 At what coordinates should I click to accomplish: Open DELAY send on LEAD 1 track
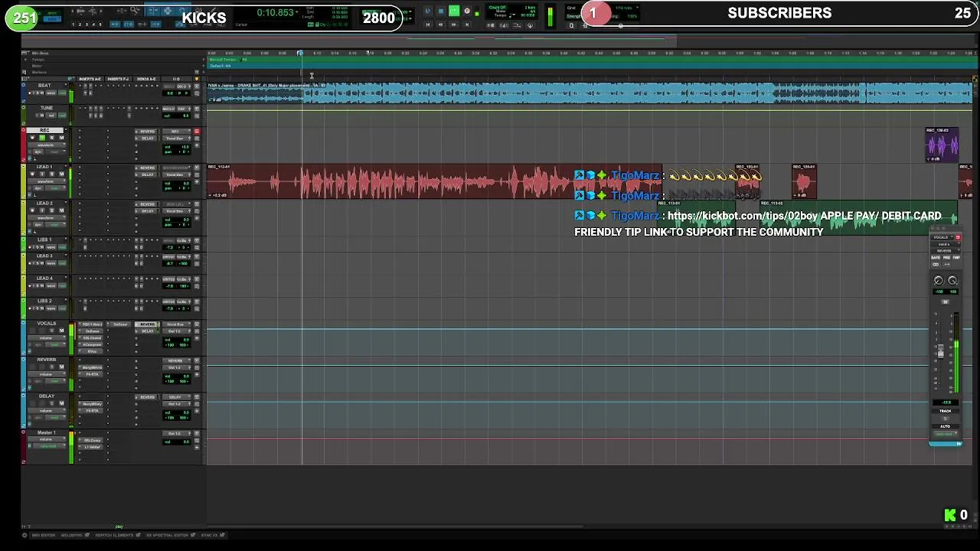147,174
